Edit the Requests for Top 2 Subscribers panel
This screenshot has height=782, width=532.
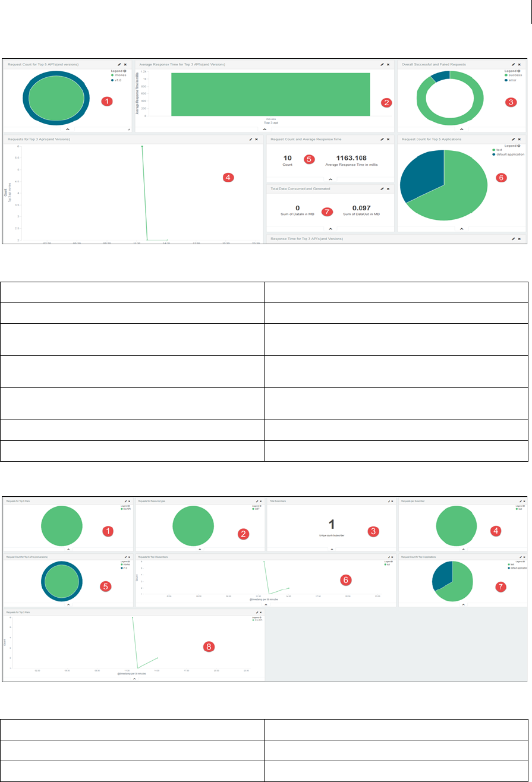[388, 557]
